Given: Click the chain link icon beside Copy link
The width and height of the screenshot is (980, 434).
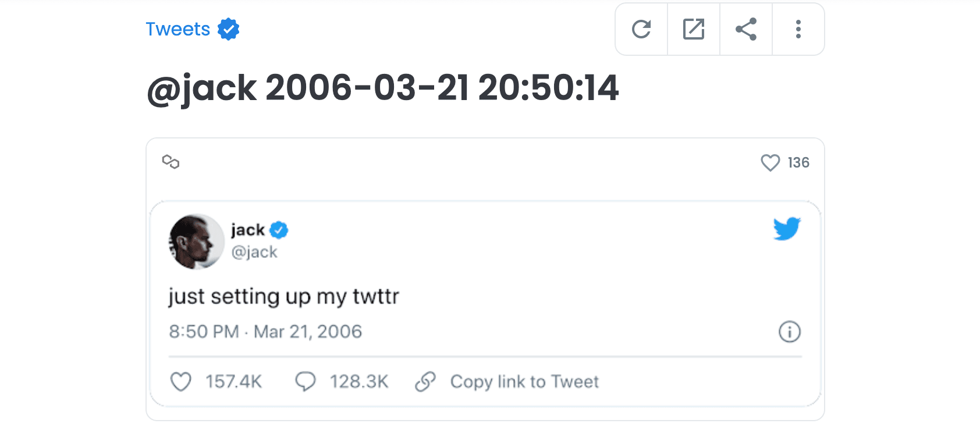Looking at the screenshot, I should point(426,382).
